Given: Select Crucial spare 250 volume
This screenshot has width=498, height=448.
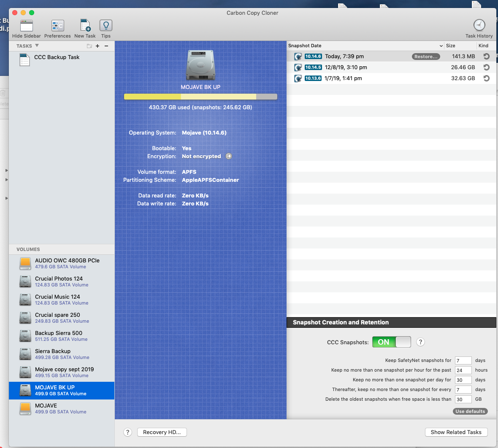Looking at the screenshot, I should tap(62, 318).
